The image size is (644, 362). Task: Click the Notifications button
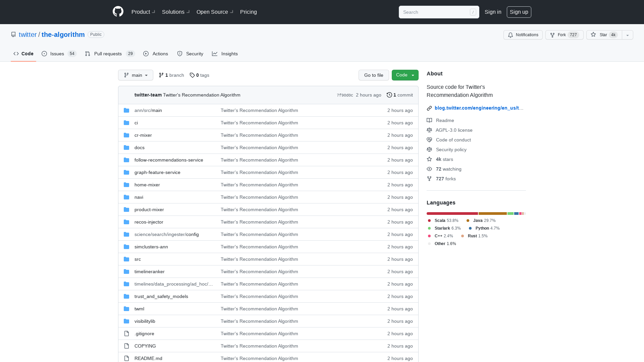(523, 35)
